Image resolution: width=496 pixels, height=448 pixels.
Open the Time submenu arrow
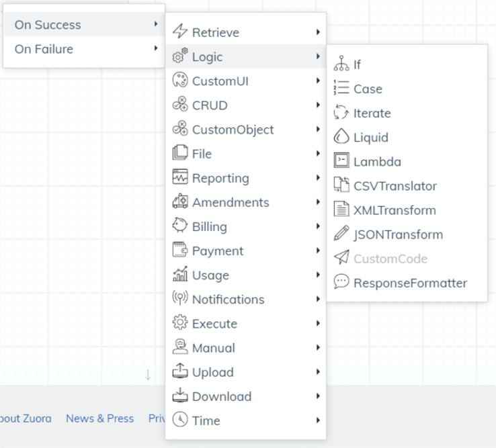click(318, 420)
